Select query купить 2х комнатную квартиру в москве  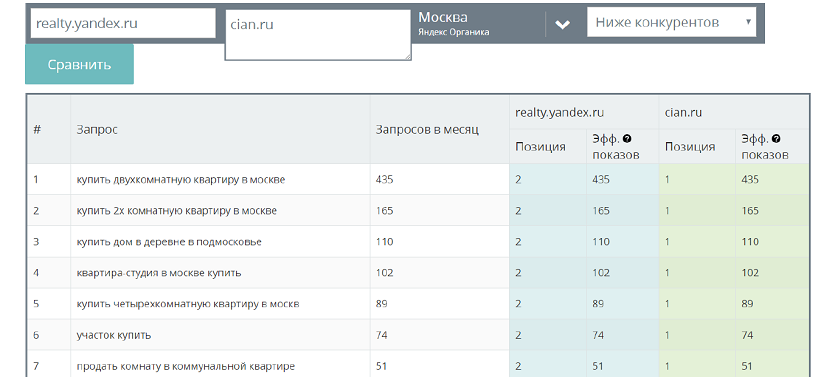point(177,211)
